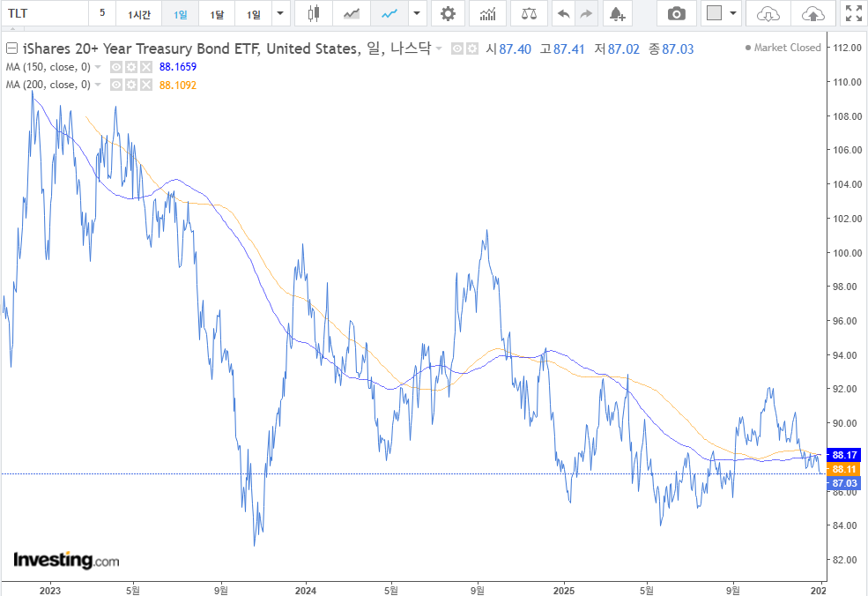This screenshot has height=596, width=868.
Task: Switch to candlestick chart type
Action: [314, 13]
